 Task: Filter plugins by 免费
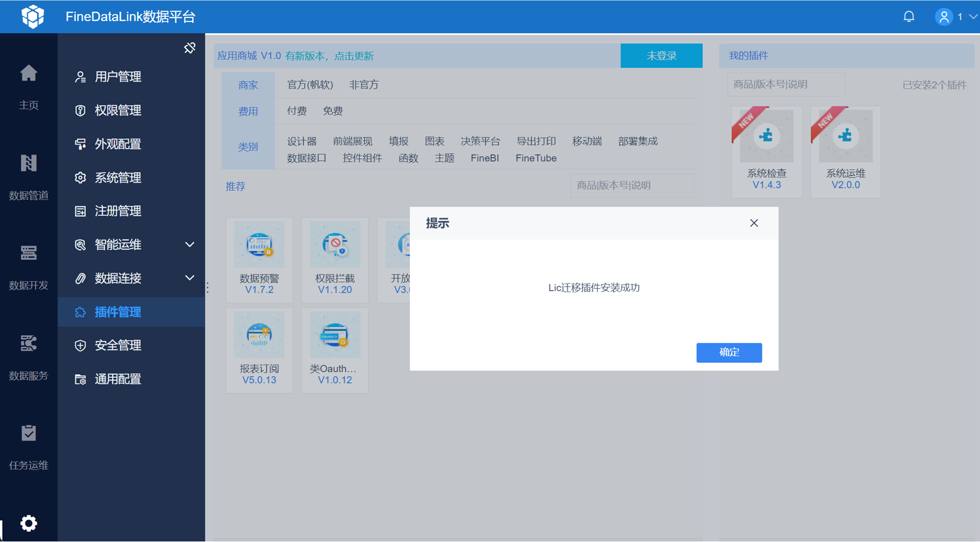click(333, 111)
